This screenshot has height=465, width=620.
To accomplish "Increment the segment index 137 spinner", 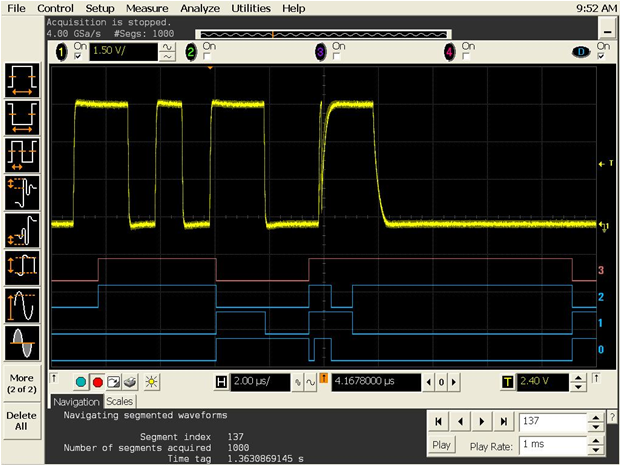I will click(595, 417).
